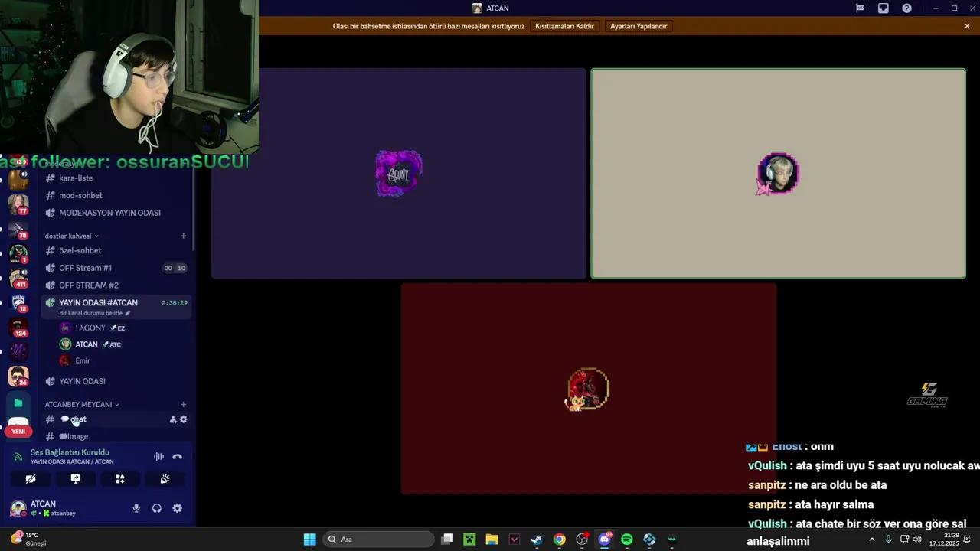
Task: Collapse the ATCANBEY MEYDANI category
Action: [81, 404]
